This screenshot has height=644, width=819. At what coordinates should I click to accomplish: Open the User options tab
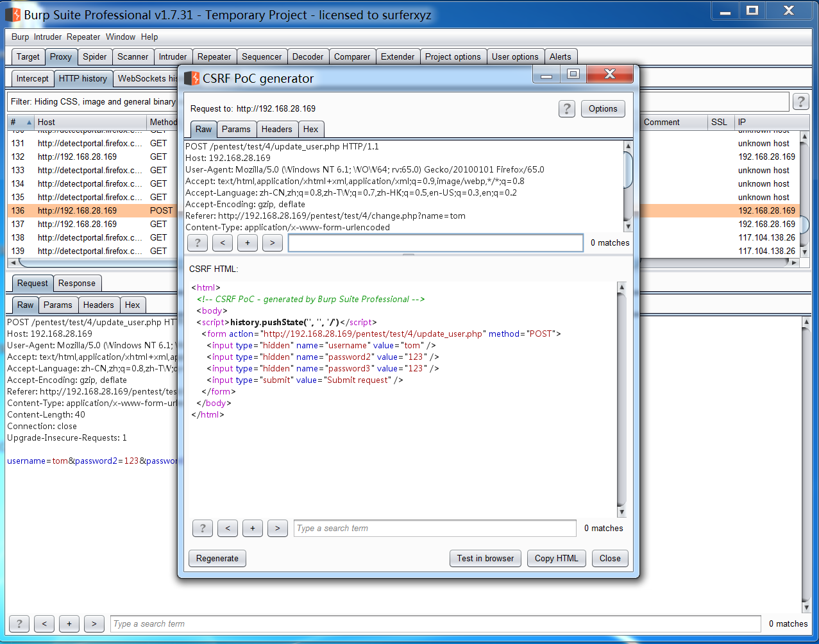pyautogui.click(x=515, y=56)
